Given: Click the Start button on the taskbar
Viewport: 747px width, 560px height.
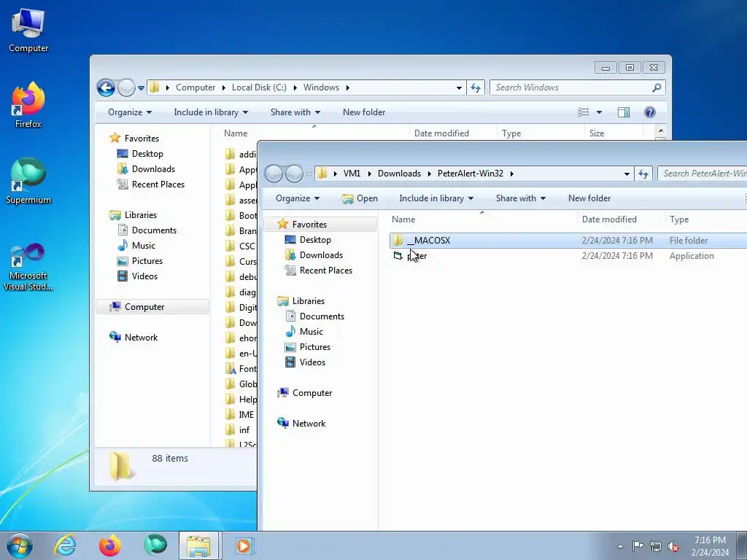Looking at the screenshot, I should tap(20, 545).
